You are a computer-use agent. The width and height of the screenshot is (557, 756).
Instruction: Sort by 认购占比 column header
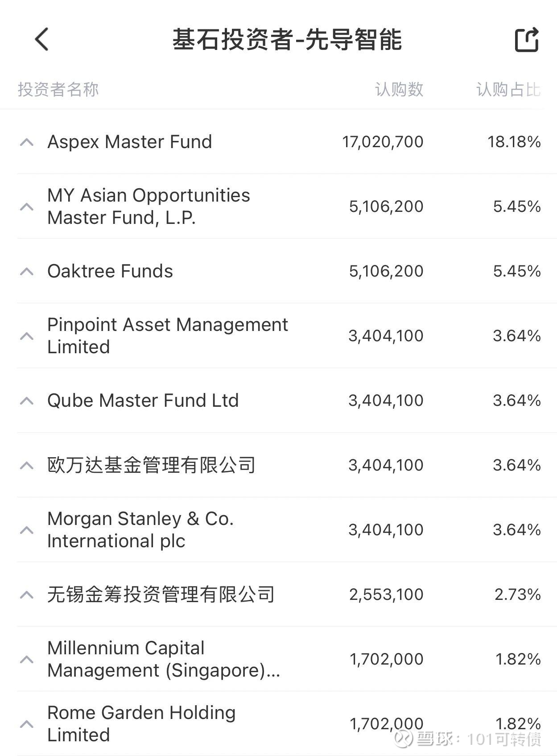point(508,90)
